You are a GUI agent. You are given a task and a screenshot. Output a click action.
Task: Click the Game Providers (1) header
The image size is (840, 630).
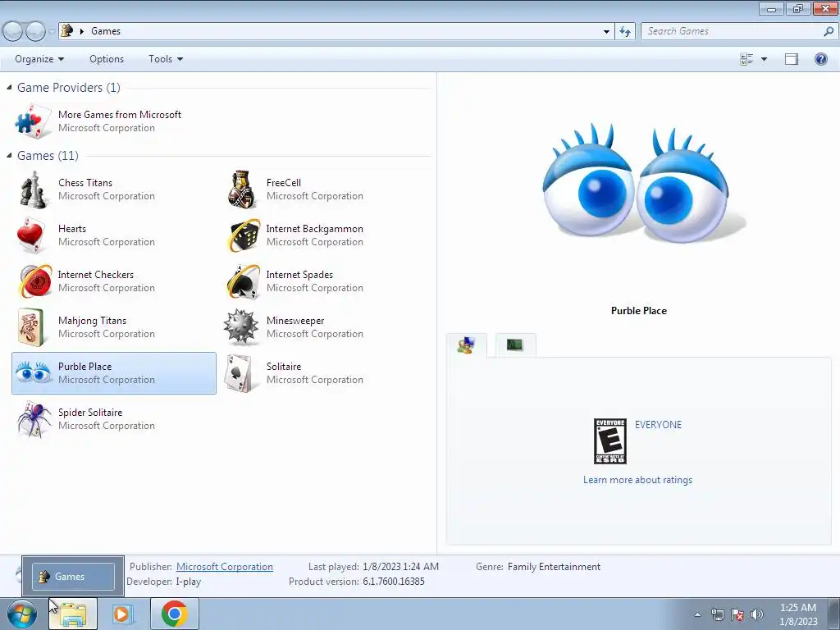(69, 87)
